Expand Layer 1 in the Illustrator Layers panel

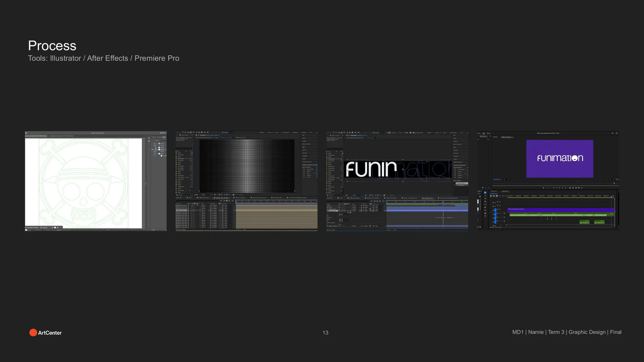(x=156, y=154)
